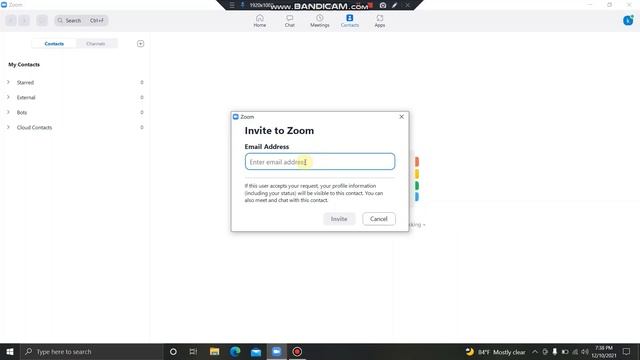Click the Starred count value
The image size is (640, 360).
tap(142, 82)
